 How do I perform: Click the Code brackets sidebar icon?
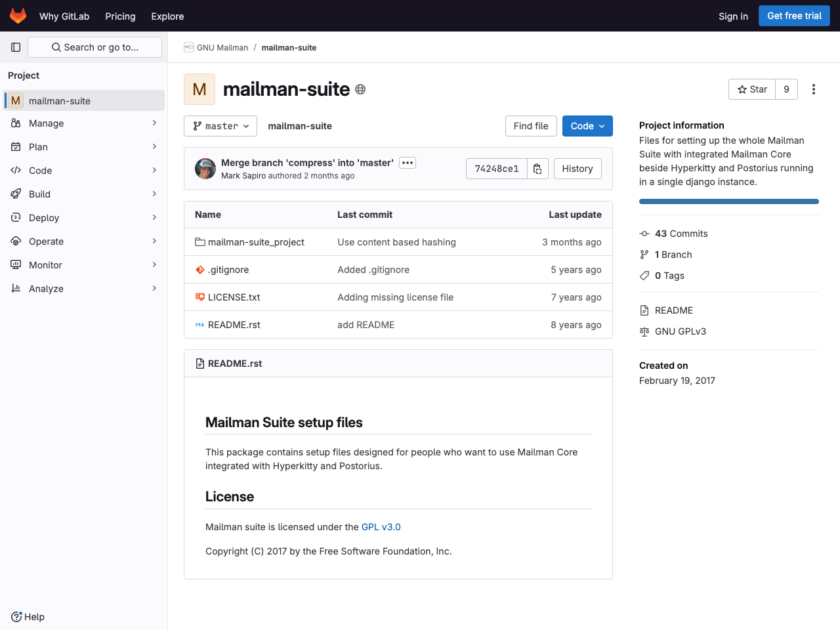tap(16, 171)
